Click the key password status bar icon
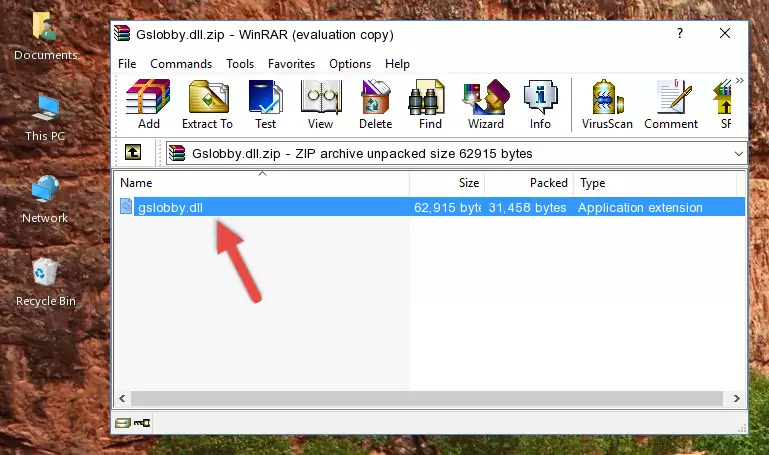Viewport: 769px width, 455px height. (142, 423)
